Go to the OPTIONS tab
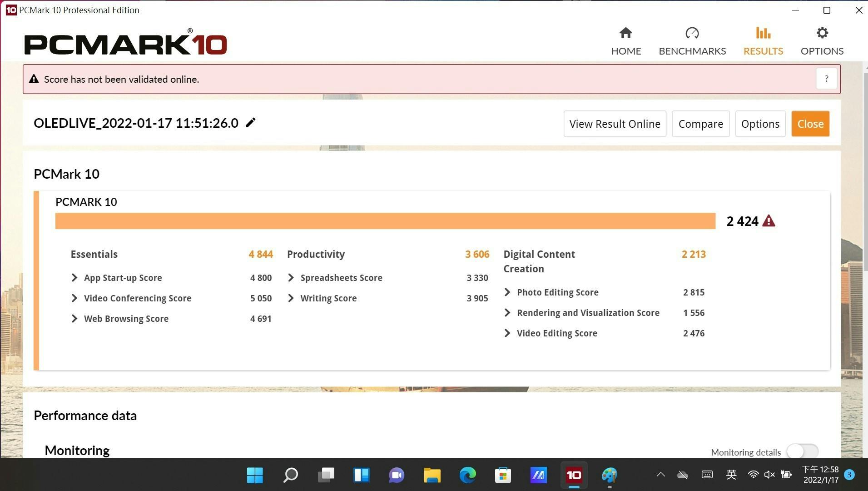The height and width of the screenshot is (491, 868). 822,41
